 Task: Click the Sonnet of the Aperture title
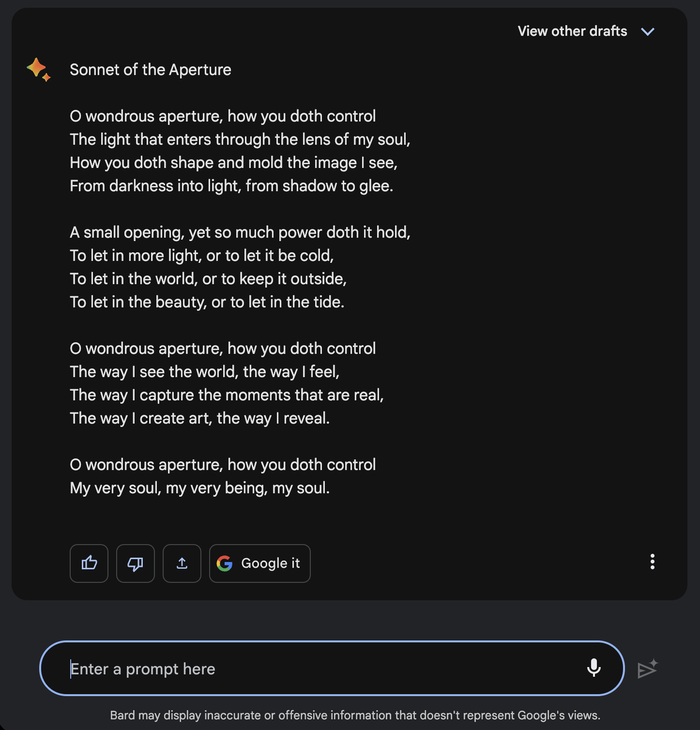pos(150,69)
